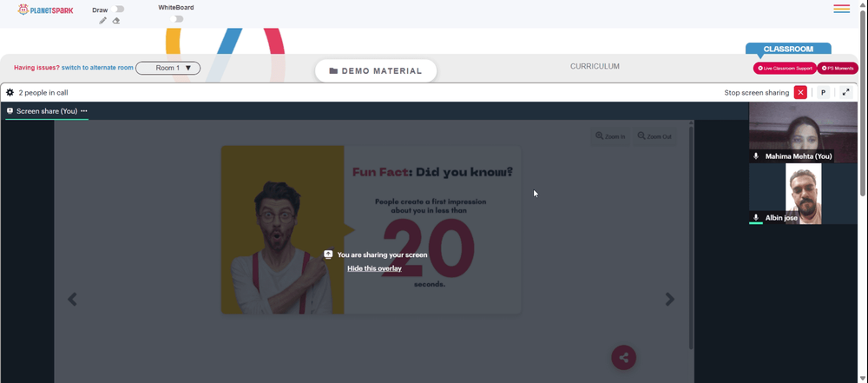
Task: Click '2 people in call' text
Action: 43,93
